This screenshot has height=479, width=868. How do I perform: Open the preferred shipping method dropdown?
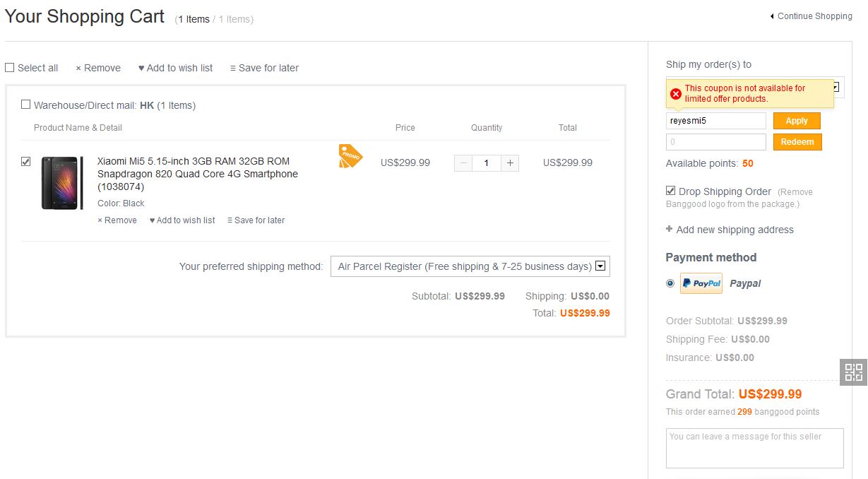470,266
